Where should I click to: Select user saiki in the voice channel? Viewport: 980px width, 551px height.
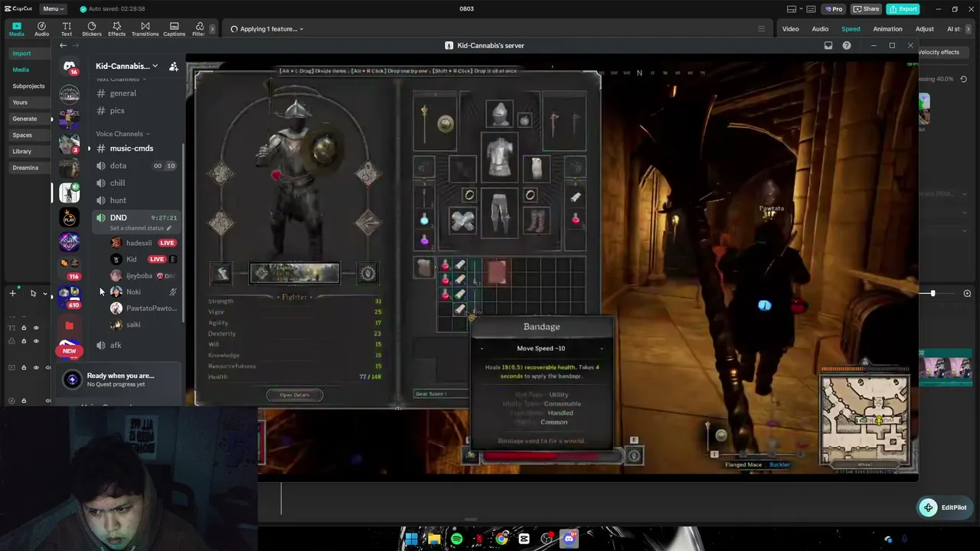[133, 324]
